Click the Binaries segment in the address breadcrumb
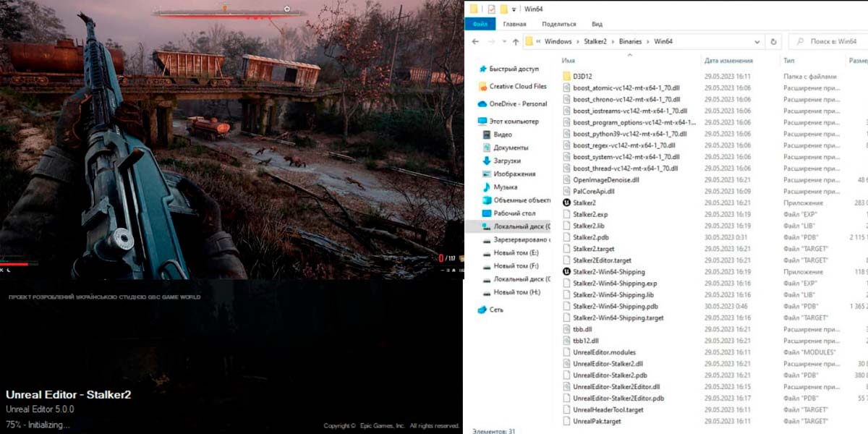This screenshot has width=868, height=434. [630, 42]
